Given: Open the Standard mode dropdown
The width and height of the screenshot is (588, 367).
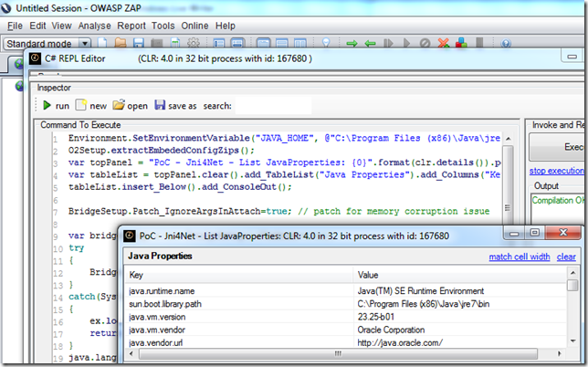Looking at the screenshot, I should pos(84,43).
